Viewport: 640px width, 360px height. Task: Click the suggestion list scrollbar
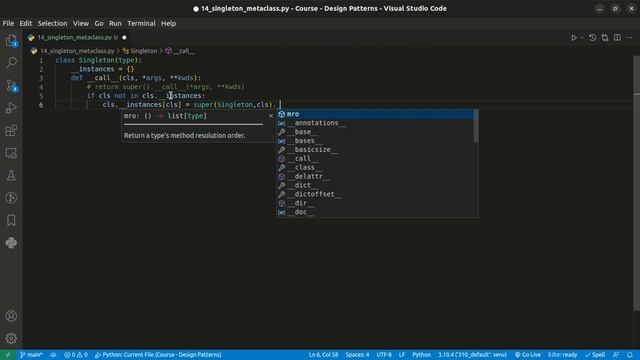point(476,126)
